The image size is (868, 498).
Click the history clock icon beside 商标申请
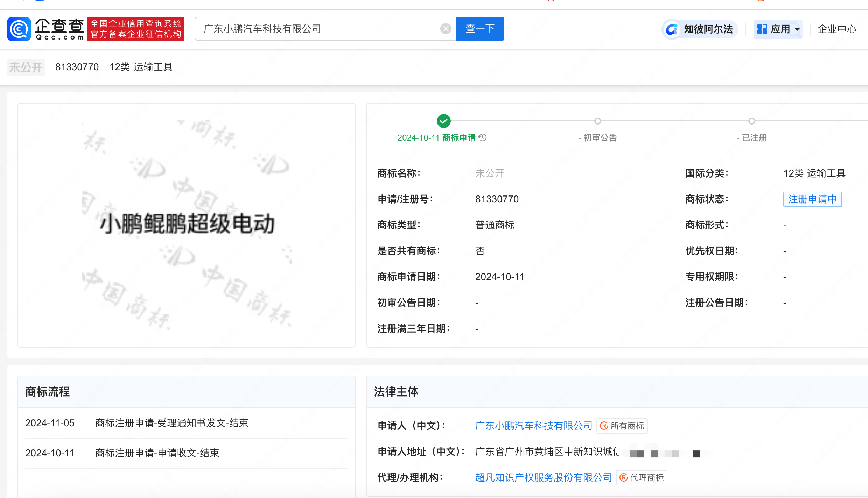coord(483,137)
